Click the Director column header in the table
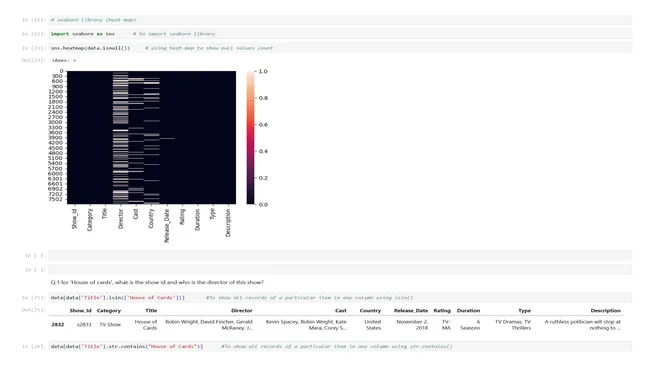 pyautogui.click(x=242, y=310)
